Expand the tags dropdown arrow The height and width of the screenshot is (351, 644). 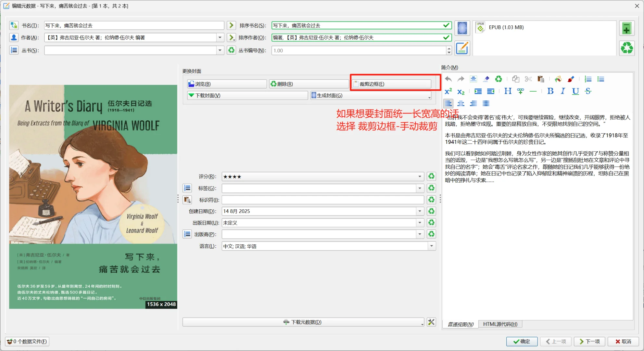(x=420, y=188)
